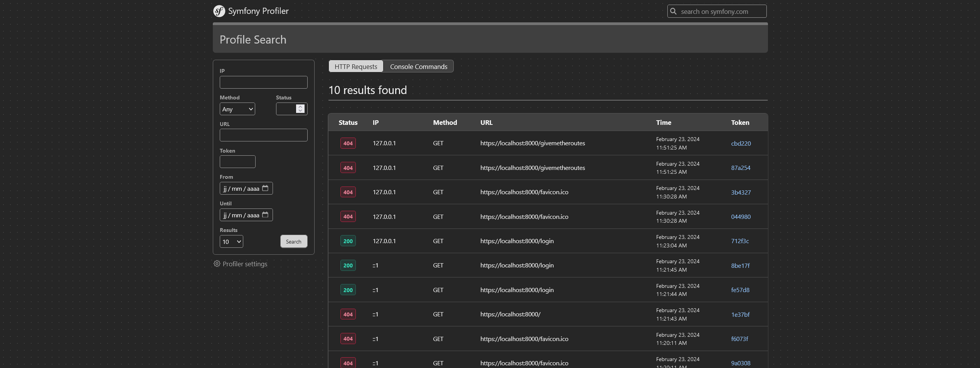
Task: Open profile token fe57d8
Action: (x=740, y=290)
